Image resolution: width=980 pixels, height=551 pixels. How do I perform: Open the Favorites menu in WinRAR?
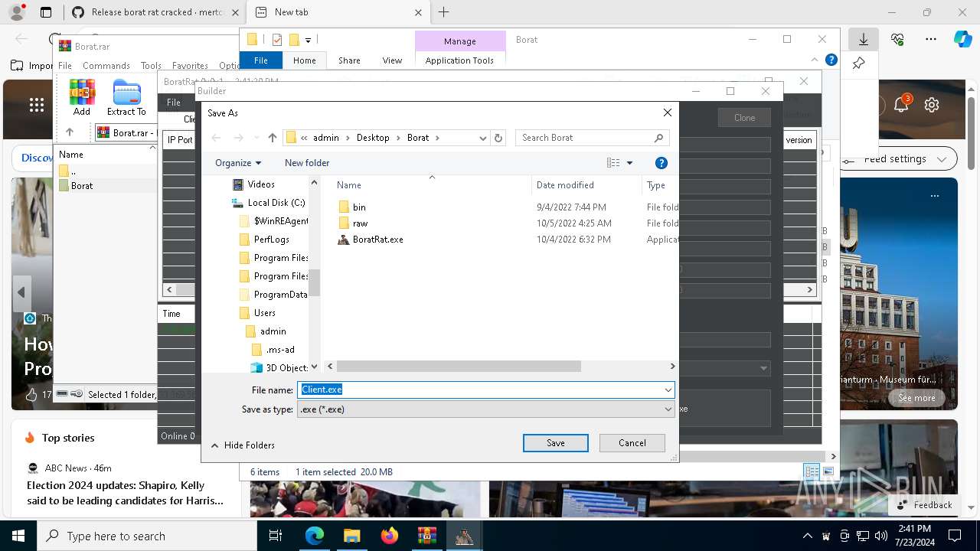click(190, 66)
